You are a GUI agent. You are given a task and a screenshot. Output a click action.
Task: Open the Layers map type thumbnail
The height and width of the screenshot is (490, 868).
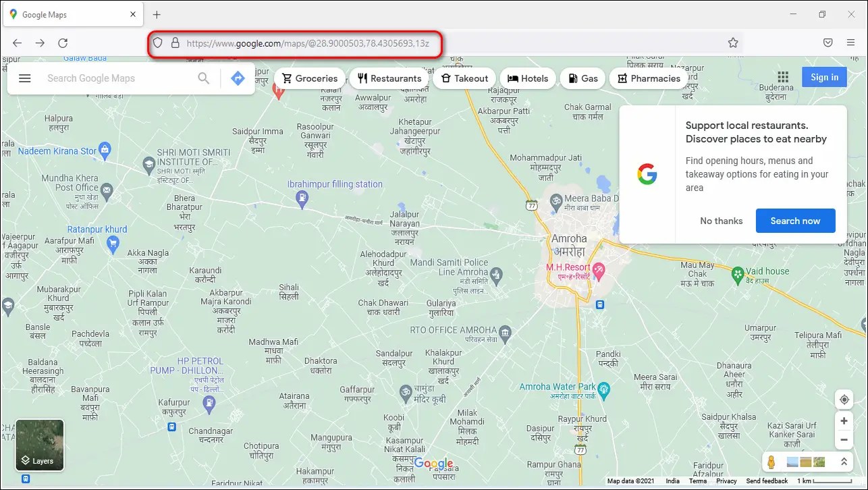point(40,445)
